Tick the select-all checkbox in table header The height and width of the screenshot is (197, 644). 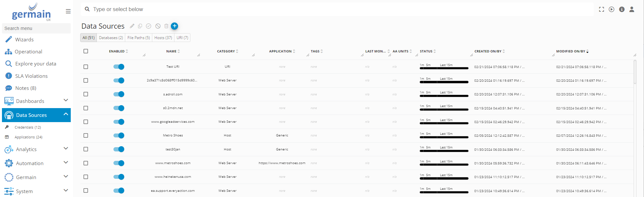pyautogui.click(x=86, y=51)
